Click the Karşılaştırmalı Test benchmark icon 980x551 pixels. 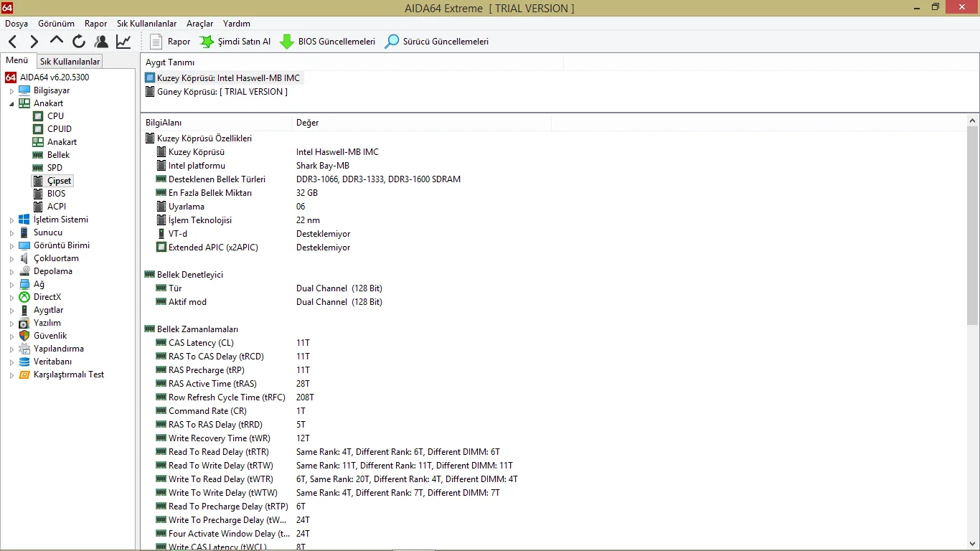[x=24, y=375]
